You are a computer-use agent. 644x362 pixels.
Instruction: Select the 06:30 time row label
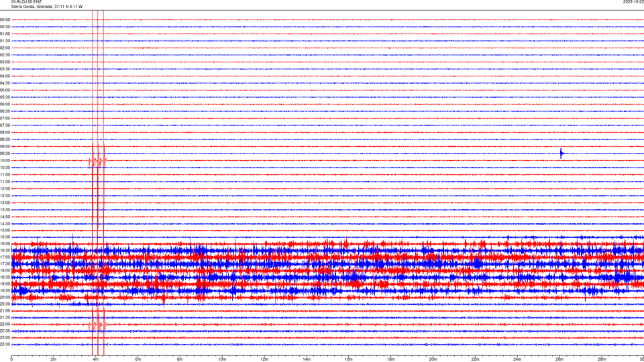(x=5, y=111)
